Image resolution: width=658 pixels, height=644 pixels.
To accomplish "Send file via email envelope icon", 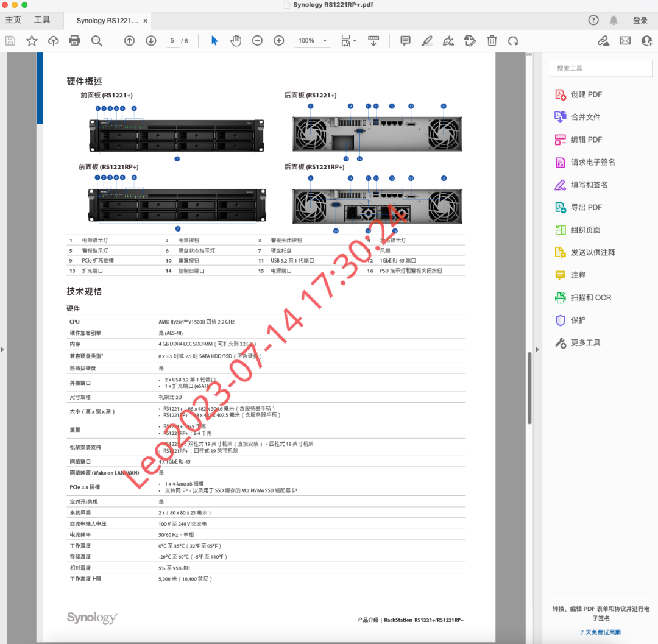I will point(625,41).
